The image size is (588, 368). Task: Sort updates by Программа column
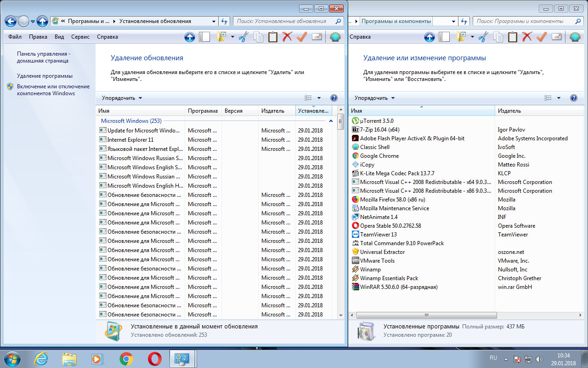pyautogui.click(x=203, y=111)
